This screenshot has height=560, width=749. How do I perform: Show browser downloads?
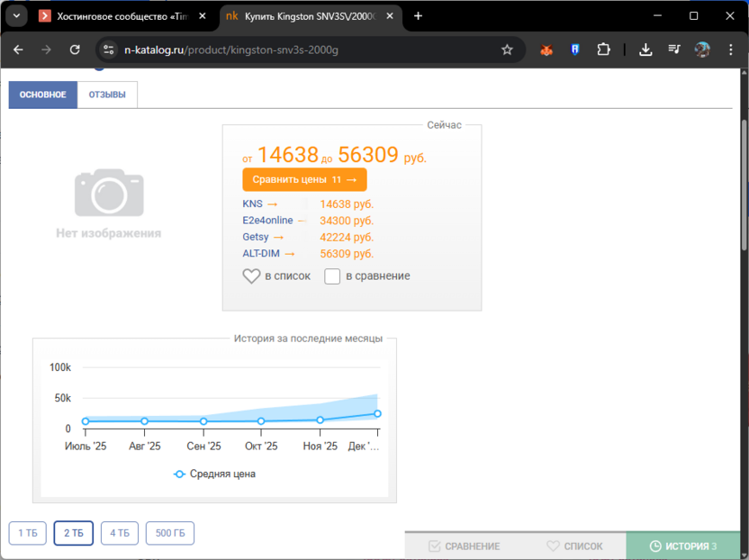645,50
